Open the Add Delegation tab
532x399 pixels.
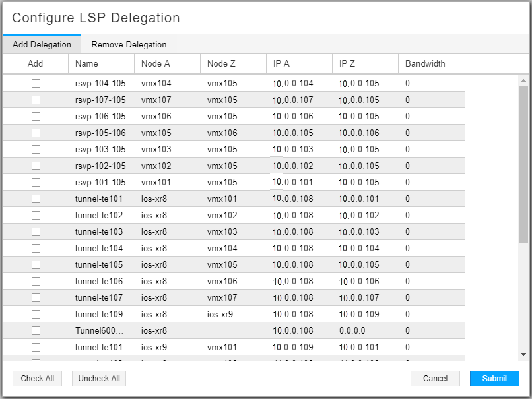(42, 45)
